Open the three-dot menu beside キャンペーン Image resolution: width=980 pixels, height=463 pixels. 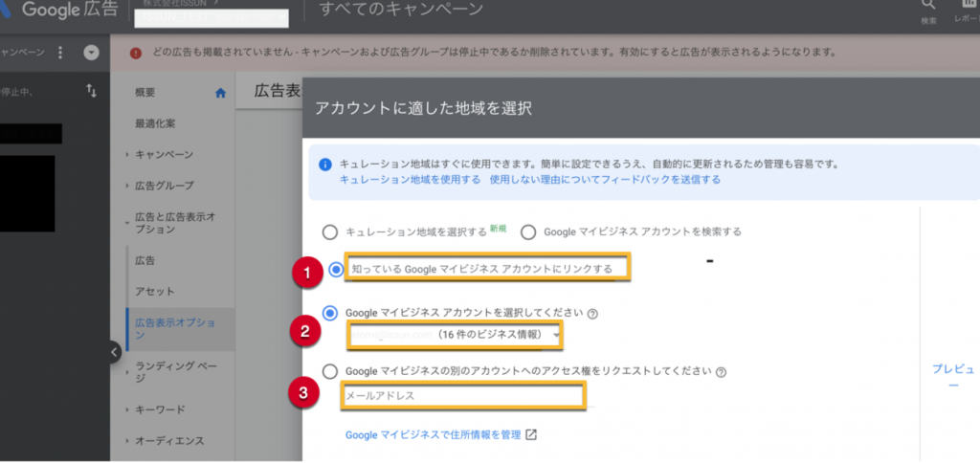(x=60, y=53)
